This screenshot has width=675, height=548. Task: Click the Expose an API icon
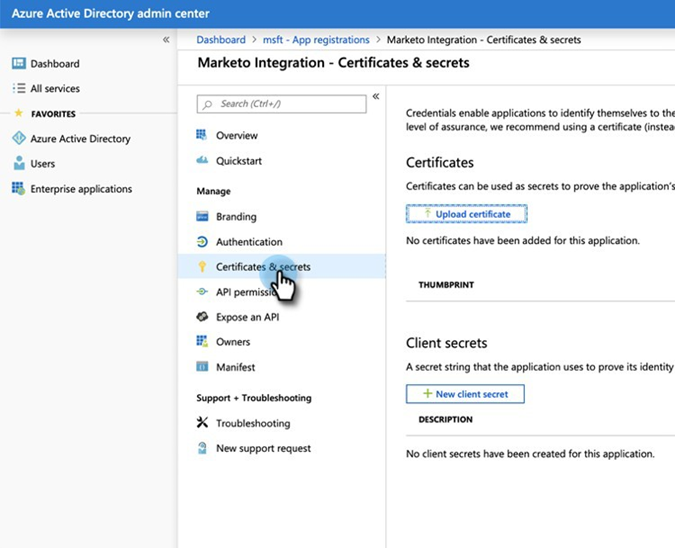click(202, 317)
